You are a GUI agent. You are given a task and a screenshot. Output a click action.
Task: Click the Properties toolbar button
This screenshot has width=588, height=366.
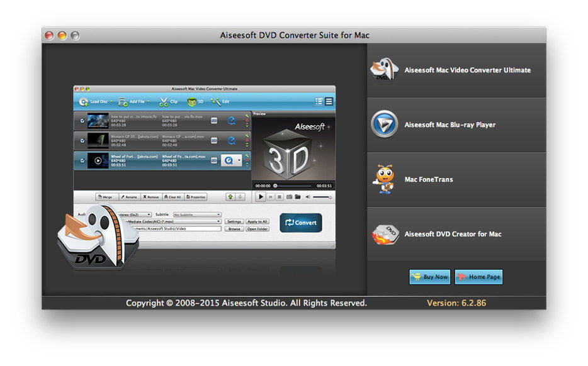coord(195,197)
